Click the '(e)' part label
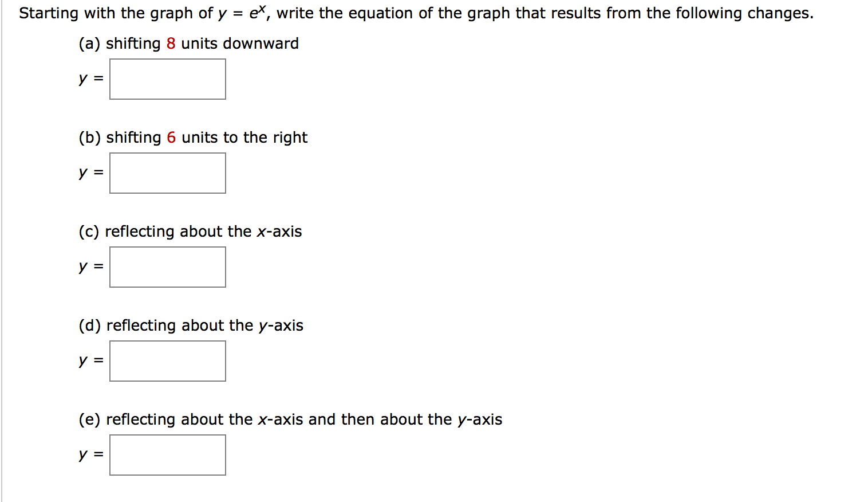 coord(89,419)
